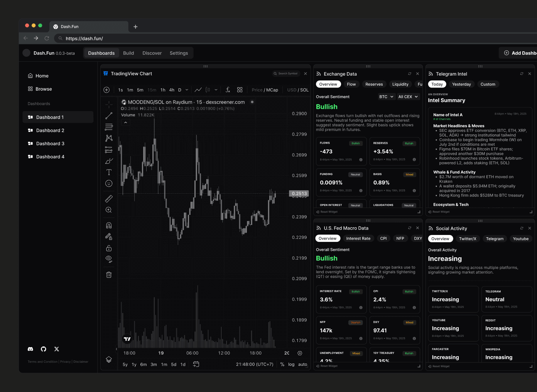Set chart range to 5y

coord(125,364)
